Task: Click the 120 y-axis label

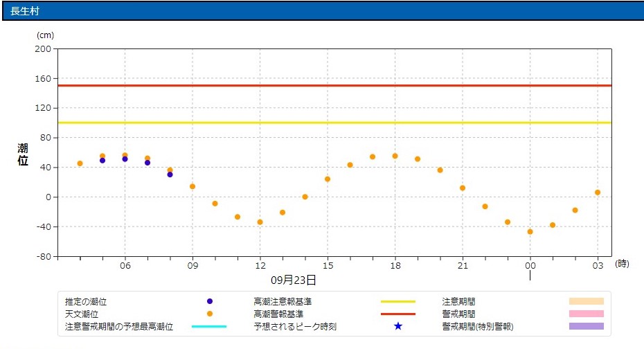Action: click(43, 108)
